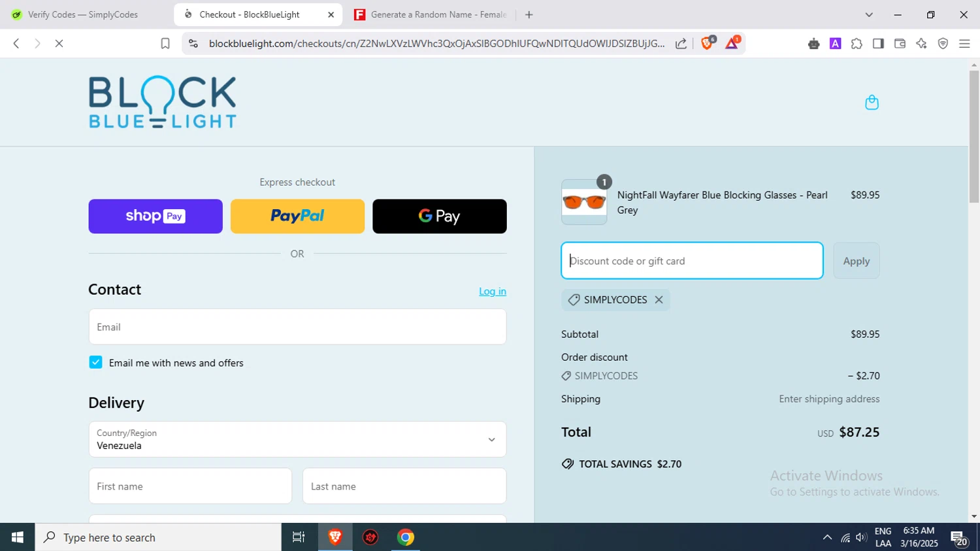Open the browser main hamburger menu

[x=964, y=43]
